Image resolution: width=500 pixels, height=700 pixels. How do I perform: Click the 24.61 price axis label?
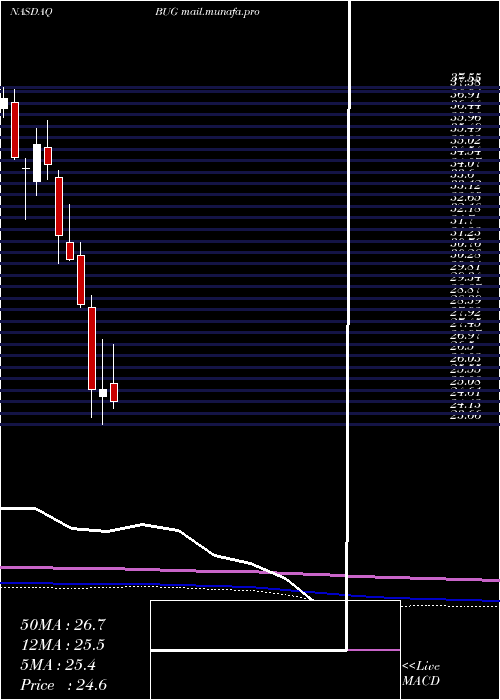[x=465, y=393]
